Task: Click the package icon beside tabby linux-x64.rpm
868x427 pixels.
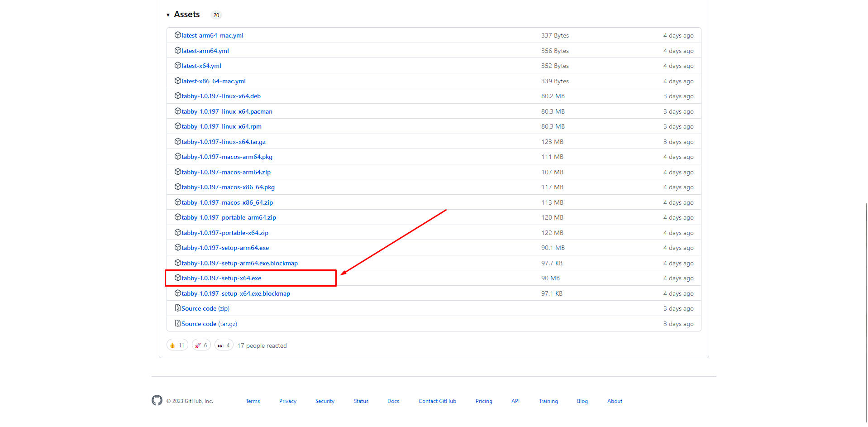Action: [178, 126]
